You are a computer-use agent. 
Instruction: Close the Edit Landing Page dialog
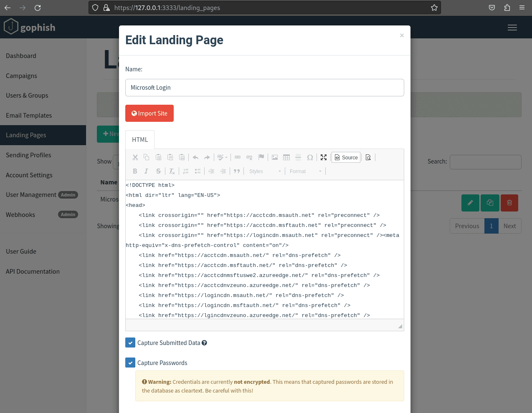402,35
